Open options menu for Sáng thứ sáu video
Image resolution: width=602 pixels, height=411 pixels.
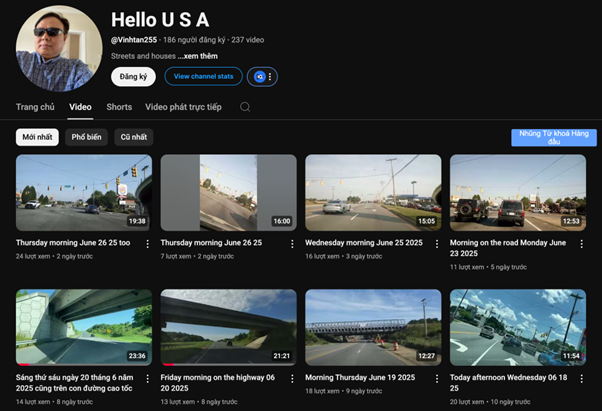(147, 379)
